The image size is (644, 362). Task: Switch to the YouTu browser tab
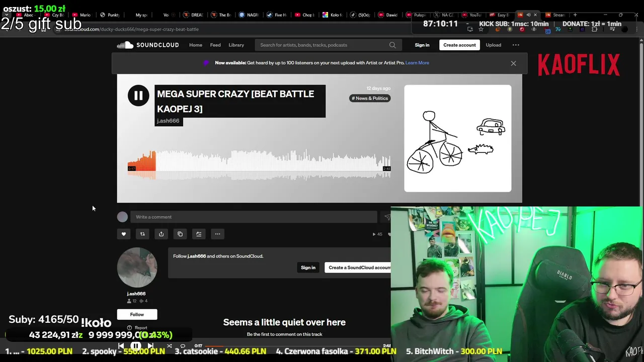pyautogui.click(x=472, y=15)
